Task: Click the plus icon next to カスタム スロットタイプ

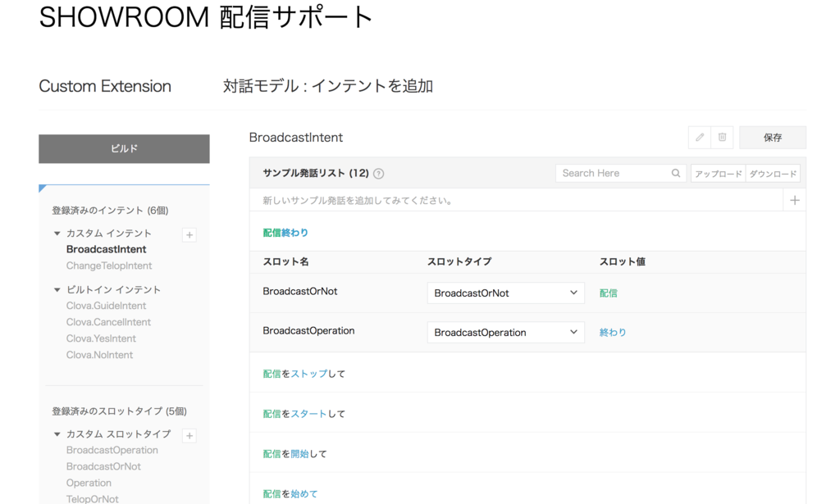Action: pos(189,435)
